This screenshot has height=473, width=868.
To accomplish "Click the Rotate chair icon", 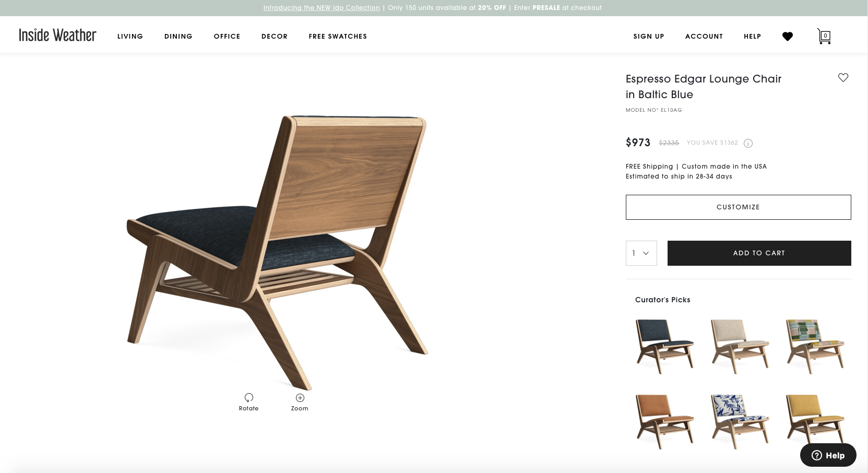I will tap(249, 397).
